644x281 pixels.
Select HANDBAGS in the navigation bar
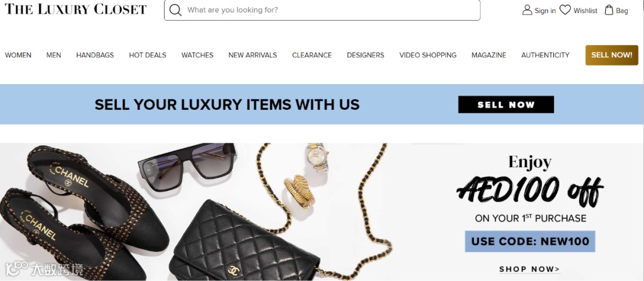95,55
